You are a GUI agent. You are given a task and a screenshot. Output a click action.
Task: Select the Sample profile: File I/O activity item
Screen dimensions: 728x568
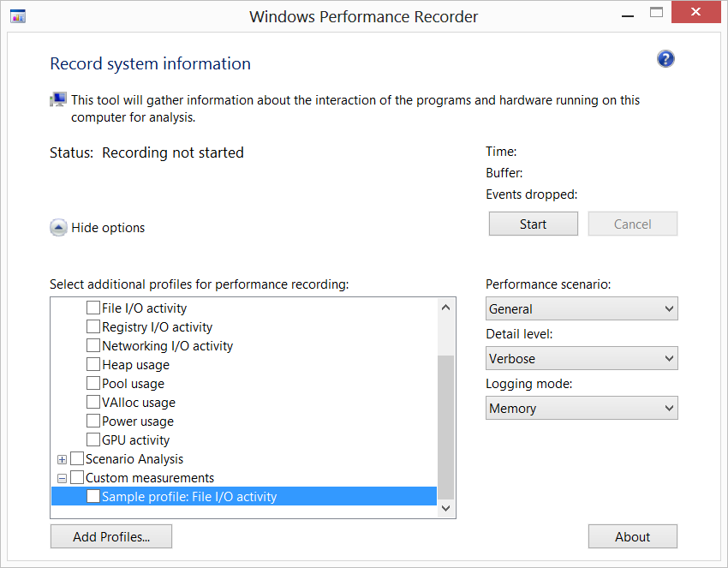coord(189,497)
